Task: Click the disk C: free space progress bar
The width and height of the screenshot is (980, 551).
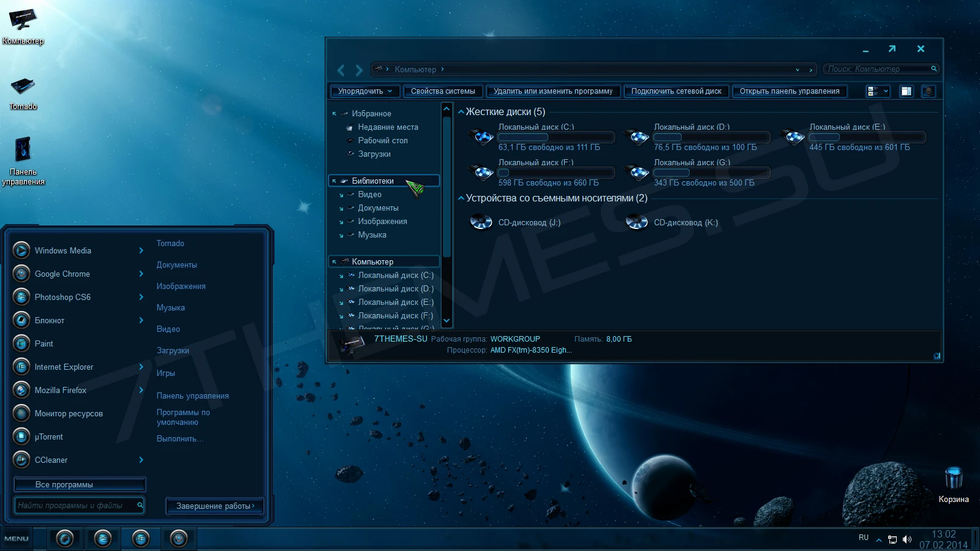Action: point(556,137)
